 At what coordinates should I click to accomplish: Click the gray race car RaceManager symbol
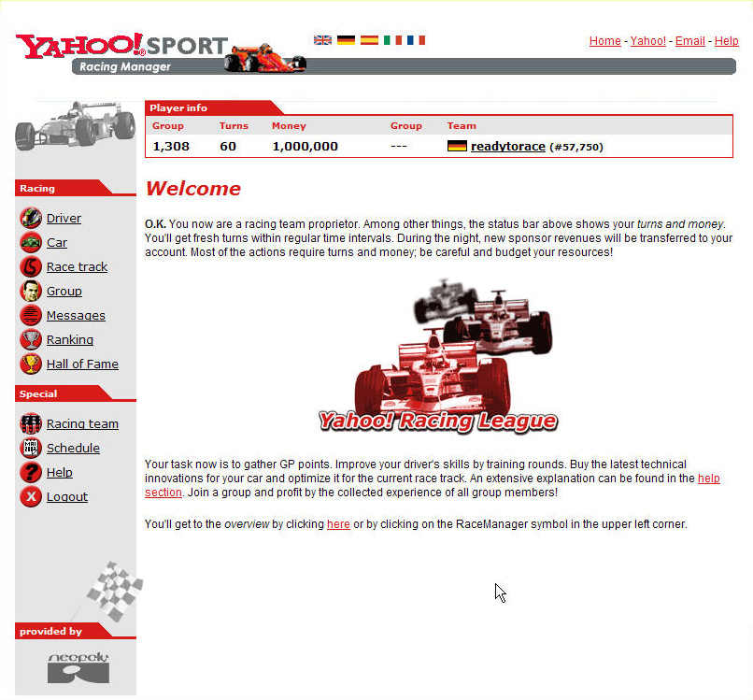[75, 125]
